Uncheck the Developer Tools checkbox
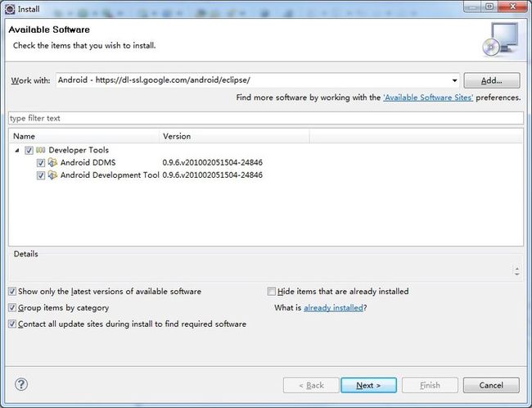The image size is (532, 408). (29, 150)
